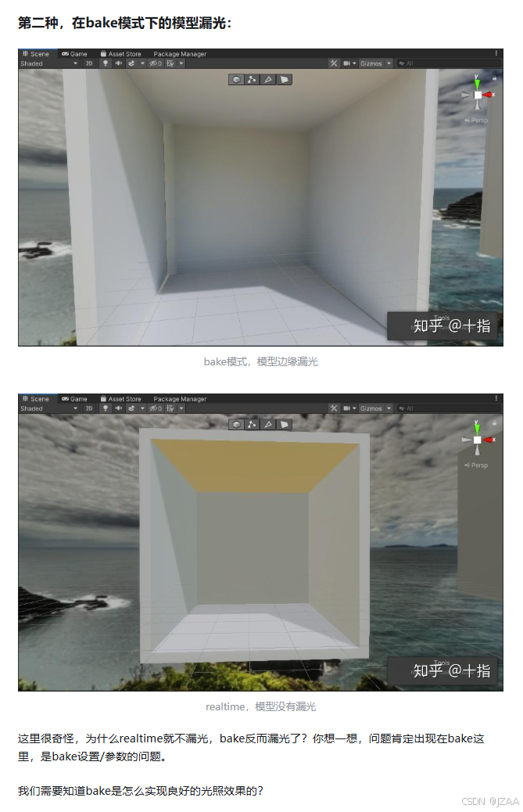Click the component tools icon in the upper toolbar
The image size is (523, 812).
click(334, 63)
